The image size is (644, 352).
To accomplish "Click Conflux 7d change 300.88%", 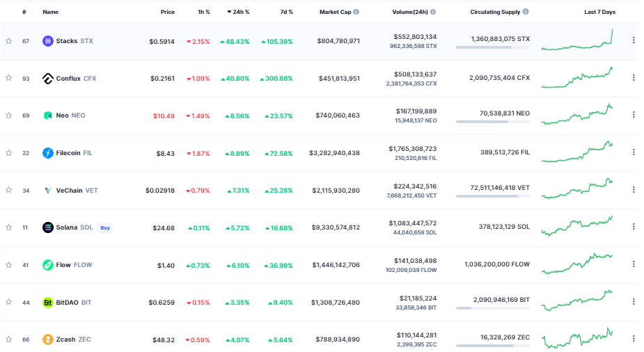I will tap(276, 79).
